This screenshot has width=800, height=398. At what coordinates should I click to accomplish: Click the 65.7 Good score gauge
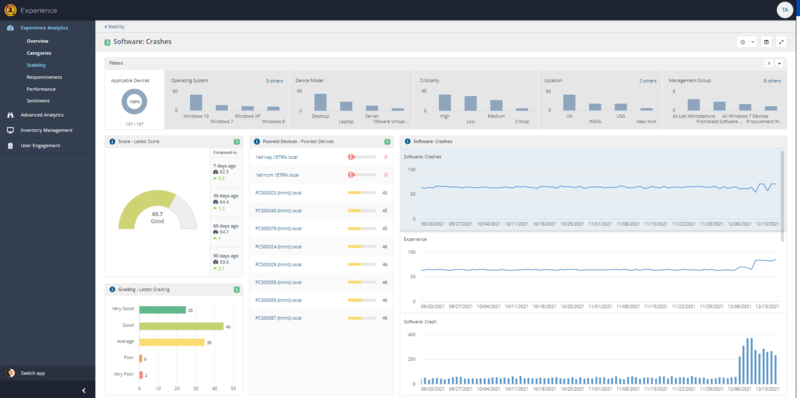pyautogui.click(x=157, y=210)
